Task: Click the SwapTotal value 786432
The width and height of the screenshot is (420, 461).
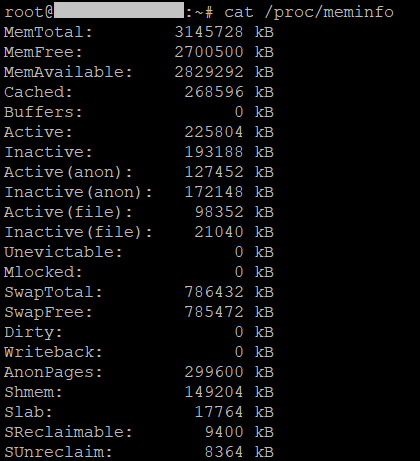Action: pyautogui.click(x=214, y=292)
